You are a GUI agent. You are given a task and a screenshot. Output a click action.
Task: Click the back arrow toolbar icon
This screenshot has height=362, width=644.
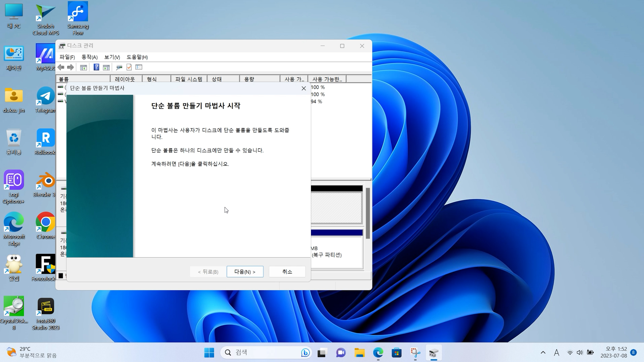(x=61, y=67)
